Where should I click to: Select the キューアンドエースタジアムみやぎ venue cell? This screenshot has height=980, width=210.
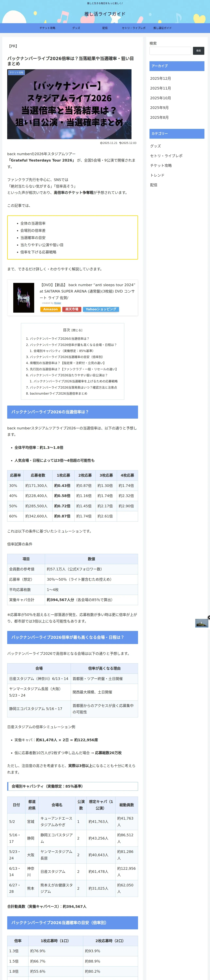click(57, 821)
